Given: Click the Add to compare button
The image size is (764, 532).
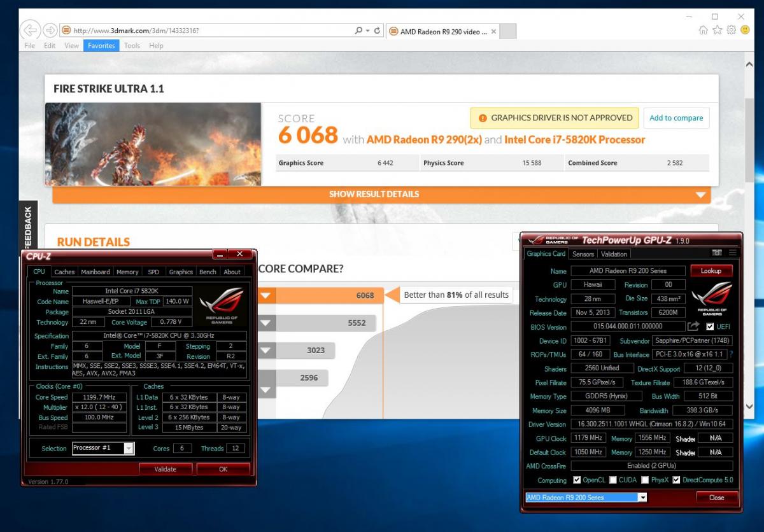Looking at the screenshot, I should coord(676,118).
